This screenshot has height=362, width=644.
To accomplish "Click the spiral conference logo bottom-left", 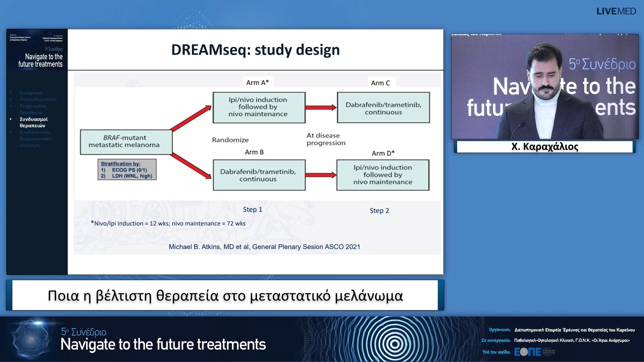I will coord(31,339).
